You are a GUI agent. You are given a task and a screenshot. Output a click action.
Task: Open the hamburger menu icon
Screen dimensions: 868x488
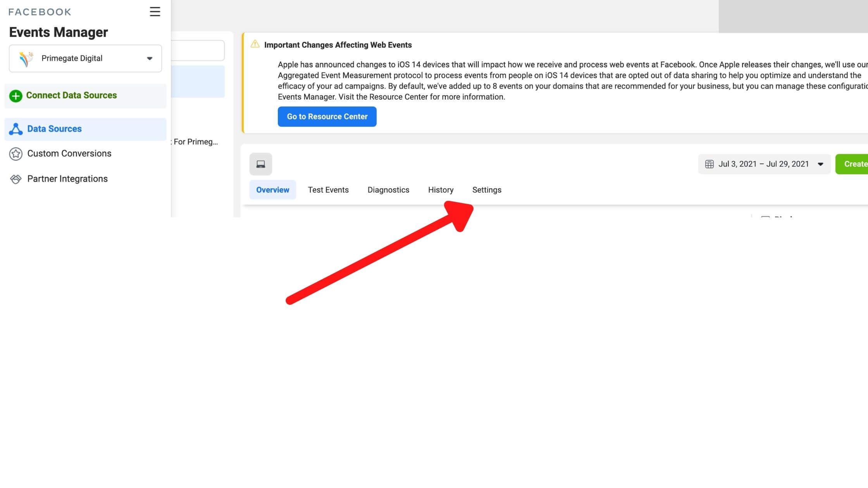pos(155,12)
